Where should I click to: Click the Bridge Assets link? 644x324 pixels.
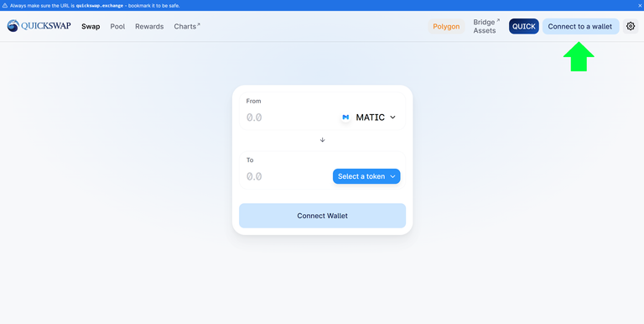pos(486,26)
